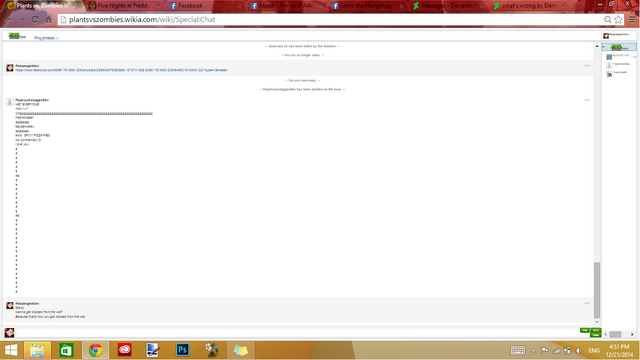The width and height of the screenshot is (640, 360).
Task: Switch to the Facebook tab
Action: (204, 6)
